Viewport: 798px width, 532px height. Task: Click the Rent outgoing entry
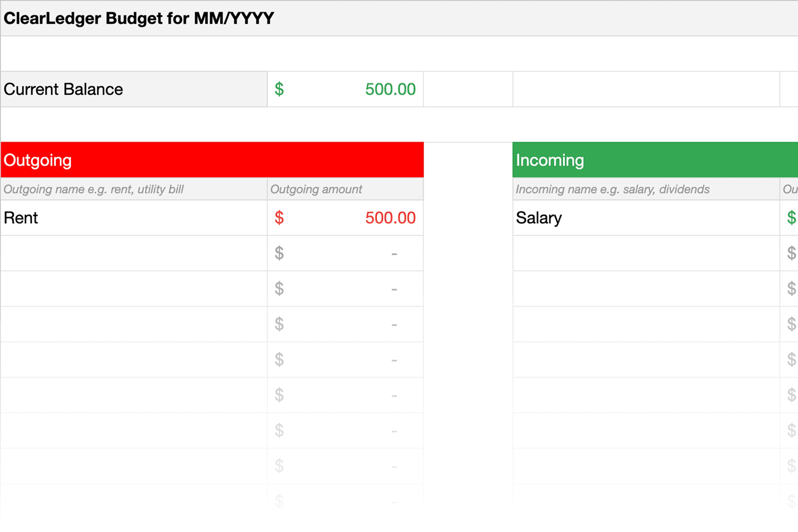(x=133, y=218)
